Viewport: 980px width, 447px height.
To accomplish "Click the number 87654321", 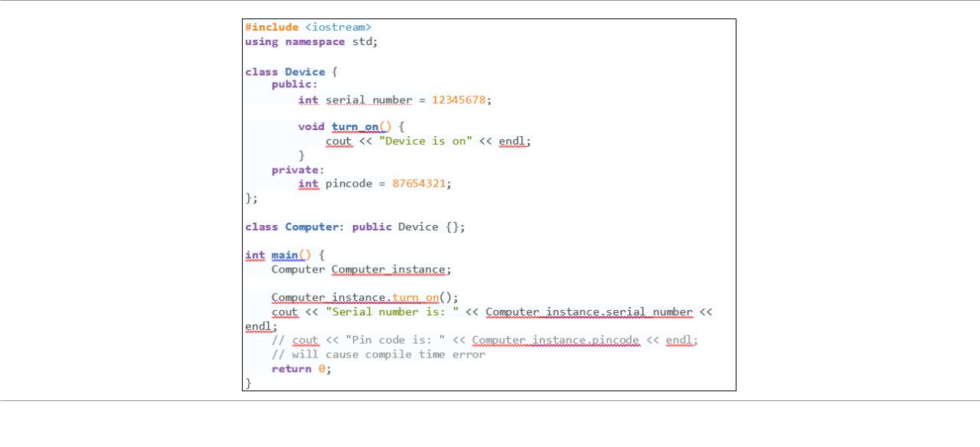I will [419, 184].
